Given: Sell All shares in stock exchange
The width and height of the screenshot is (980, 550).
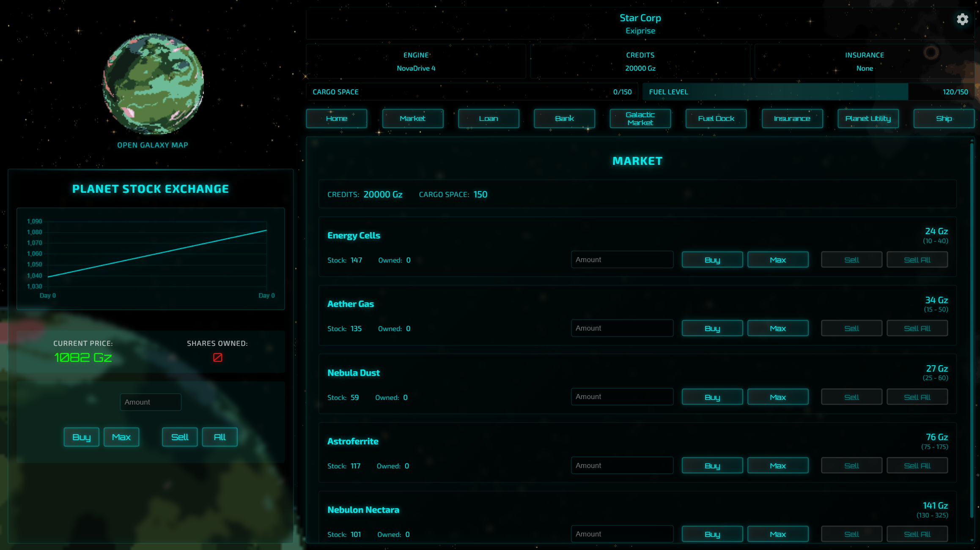Looking at the screenshot, I should click(220, 437).
